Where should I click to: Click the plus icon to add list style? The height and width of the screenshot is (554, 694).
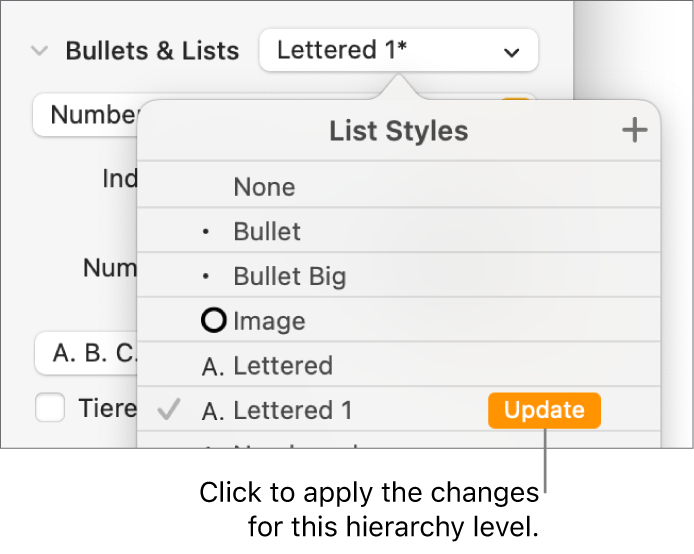click(x=634, y=130)
